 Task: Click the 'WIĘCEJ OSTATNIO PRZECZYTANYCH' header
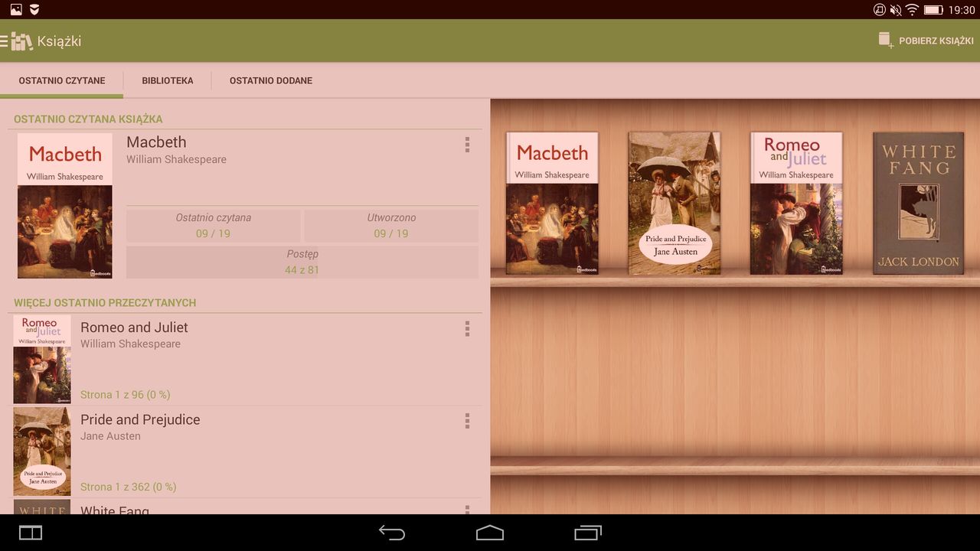pyautogui.click(x=105, y=303)
